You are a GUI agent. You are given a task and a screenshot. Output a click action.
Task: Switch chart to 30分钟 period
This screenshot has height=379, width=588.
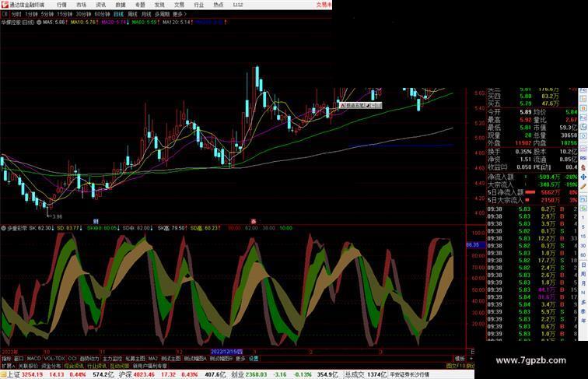pyautogui.click(x=83, y=14)
